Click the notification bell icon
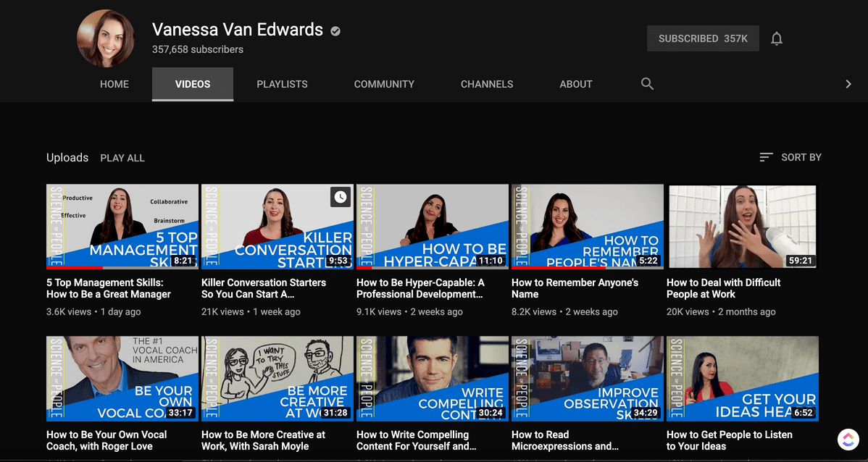868x462 pixels. pos(777,38)
